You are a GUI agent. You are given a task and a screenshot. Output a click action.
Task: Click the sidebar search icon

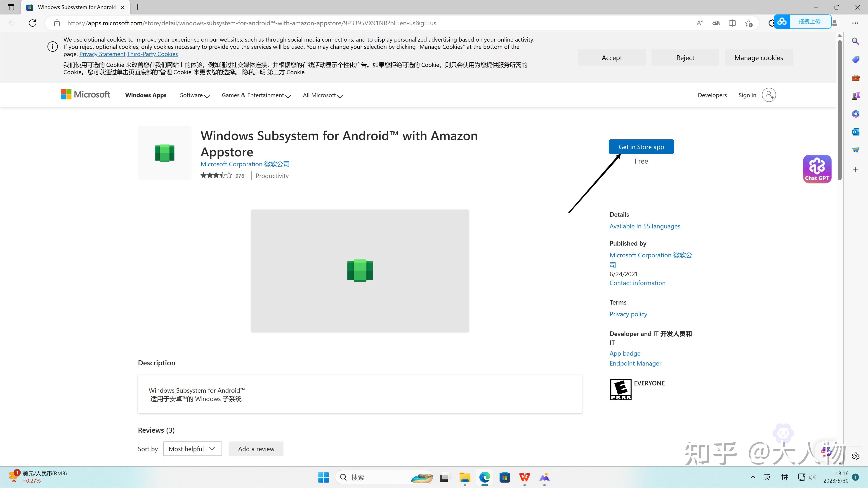856,41
